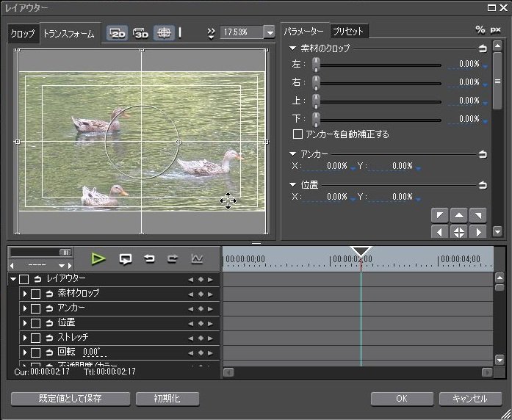Click the undo arrow in timeline toolbar

click(x=149, y=258)
